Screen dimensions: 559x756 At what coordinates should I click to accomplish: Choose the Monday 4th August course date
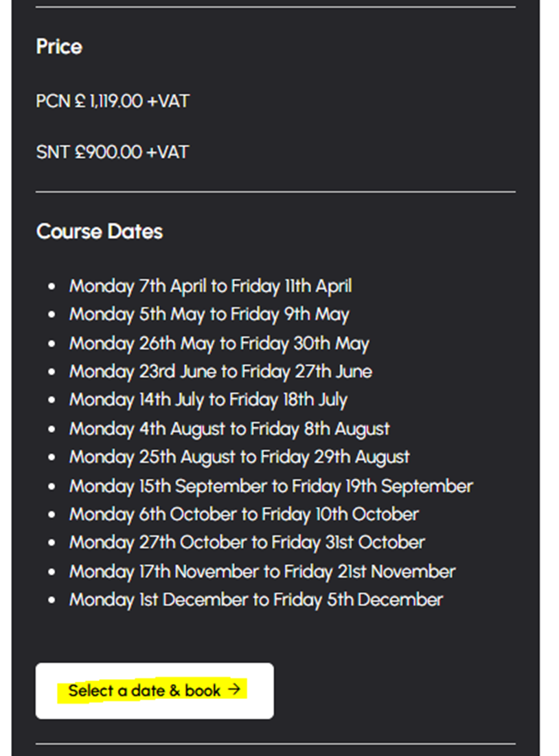pos(229,429)
